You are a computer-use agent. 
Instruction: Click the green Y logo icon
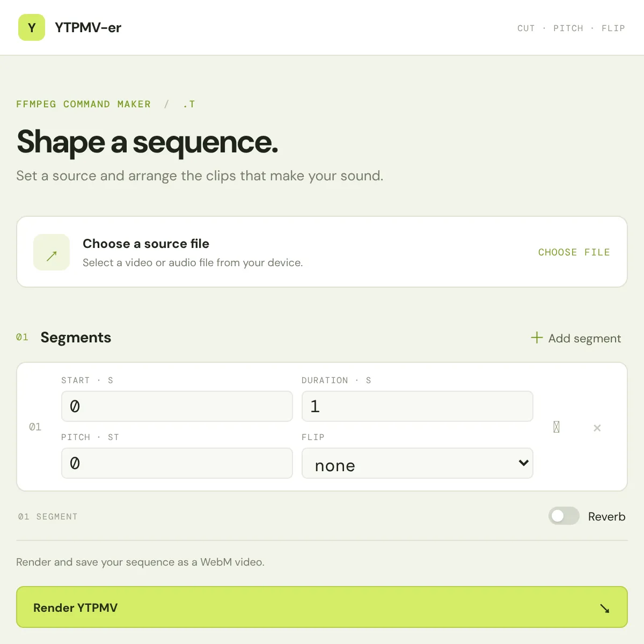32,27
